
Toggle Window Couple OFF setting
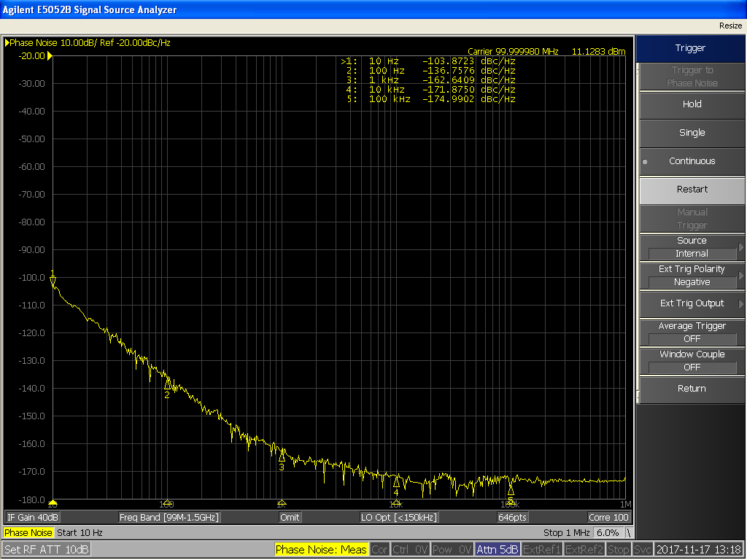tap(692, 361)
